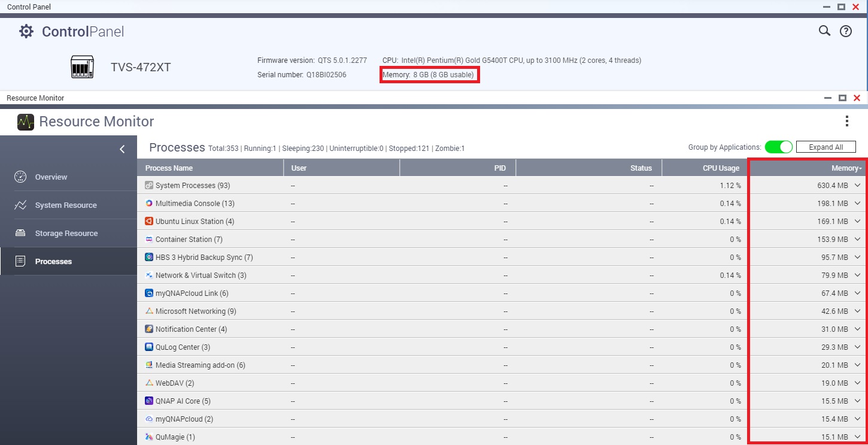
Task: Sort by User column header
Action: 341,168
